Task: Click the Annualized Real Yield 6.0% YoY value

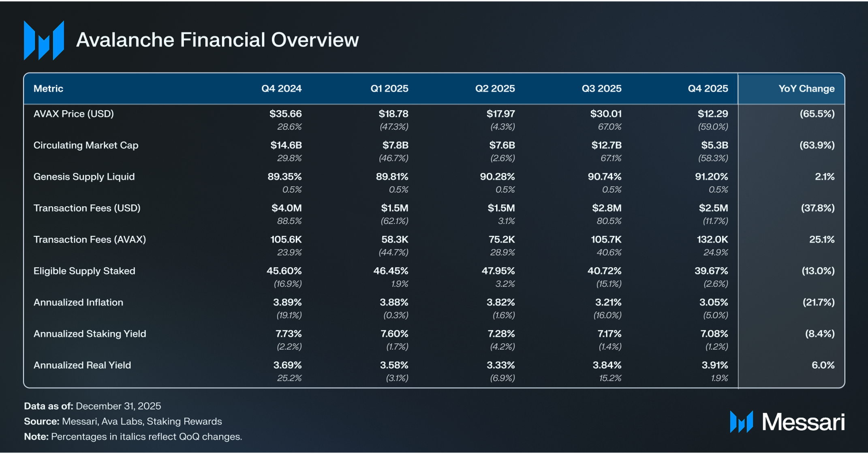Action: (x=823, y=365)
